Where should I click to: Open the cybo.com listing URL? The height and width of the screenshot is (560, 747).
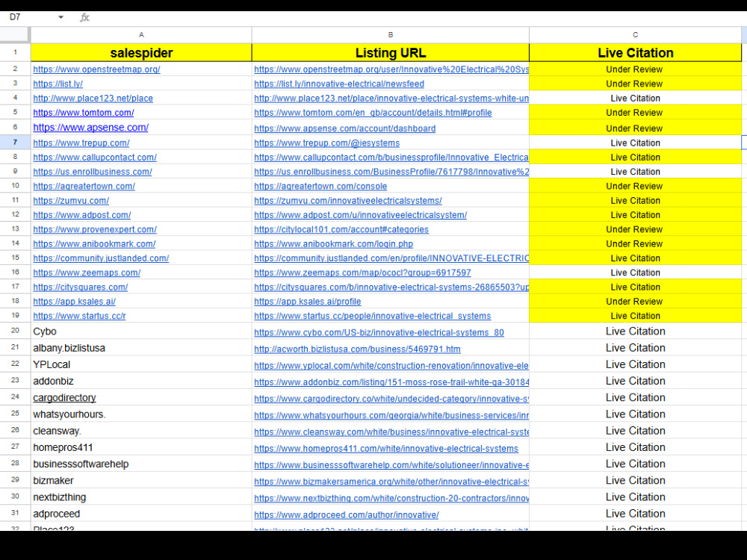(379, 332)
